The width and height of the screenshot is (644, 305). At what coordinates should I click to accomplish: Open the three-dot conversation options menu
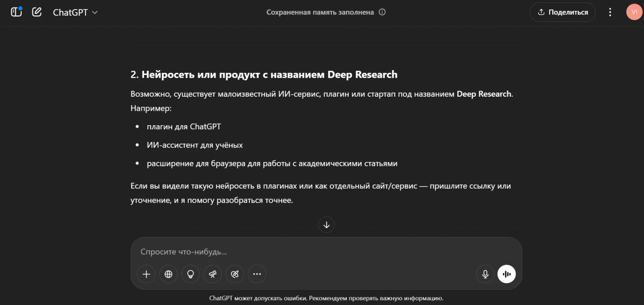coord(610,12)
